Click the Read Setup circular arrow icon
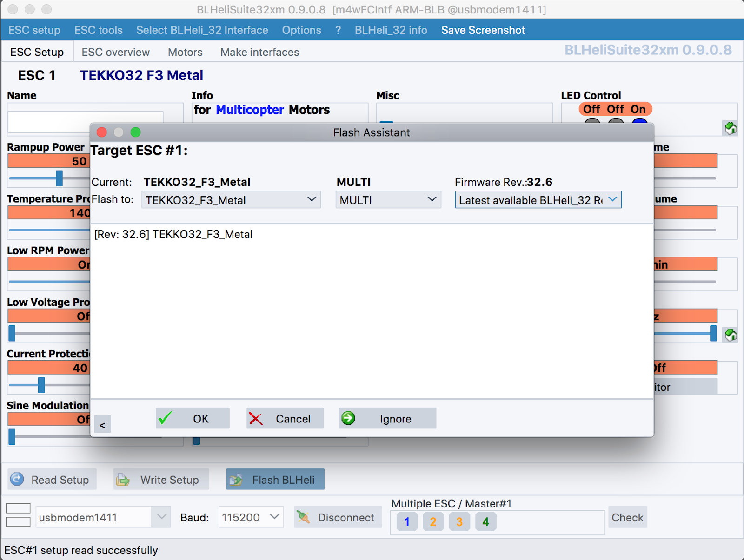 [17, 479]
